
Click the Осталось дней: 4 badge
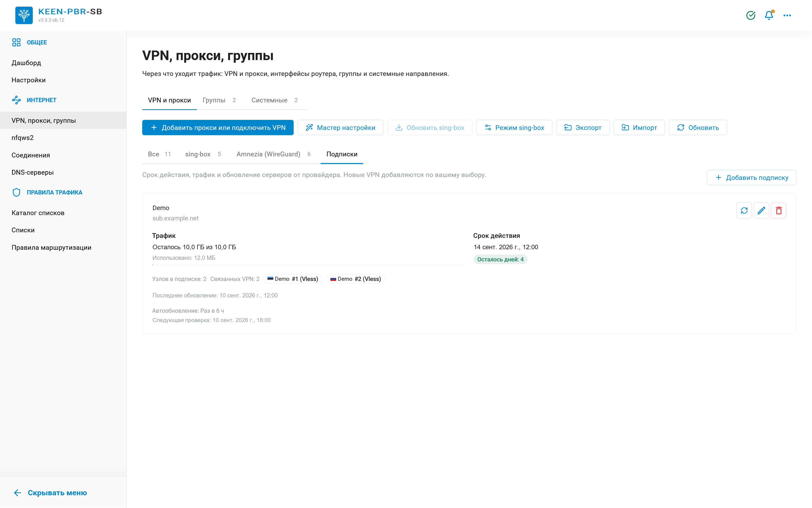[x=500, y=259]
